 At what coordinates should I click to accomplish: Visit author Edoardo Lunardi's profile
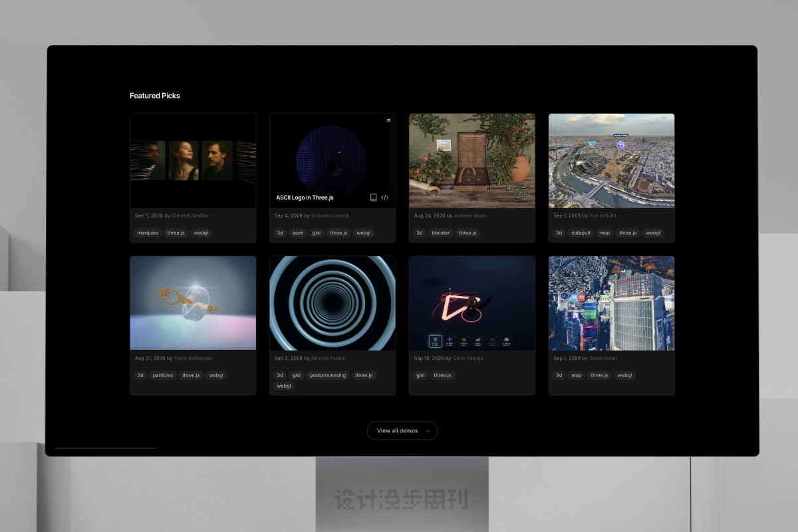point(331,215)
